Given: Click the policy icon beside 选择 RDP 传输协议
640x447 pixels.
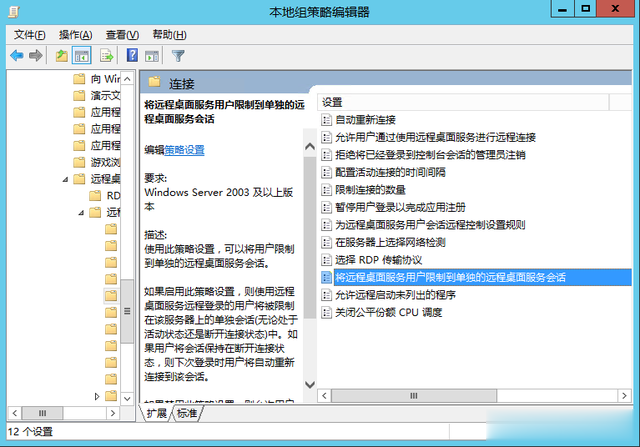Looking at the screenshot, I should 326,260.
